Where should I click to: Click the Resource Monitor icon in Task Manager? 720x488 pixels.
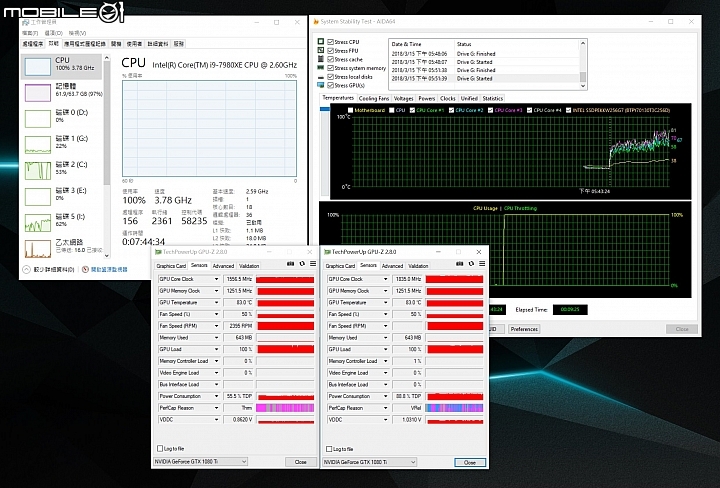point(85,269)
